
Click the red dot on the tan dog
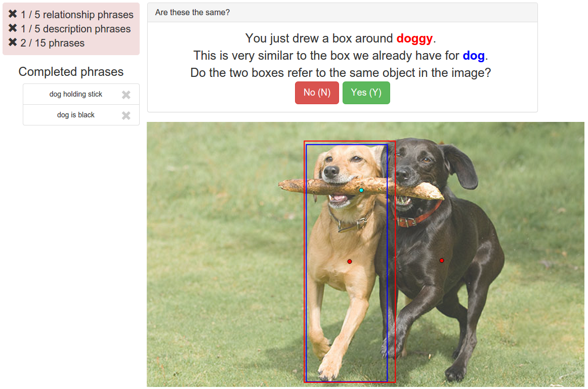tap(350, 262)
